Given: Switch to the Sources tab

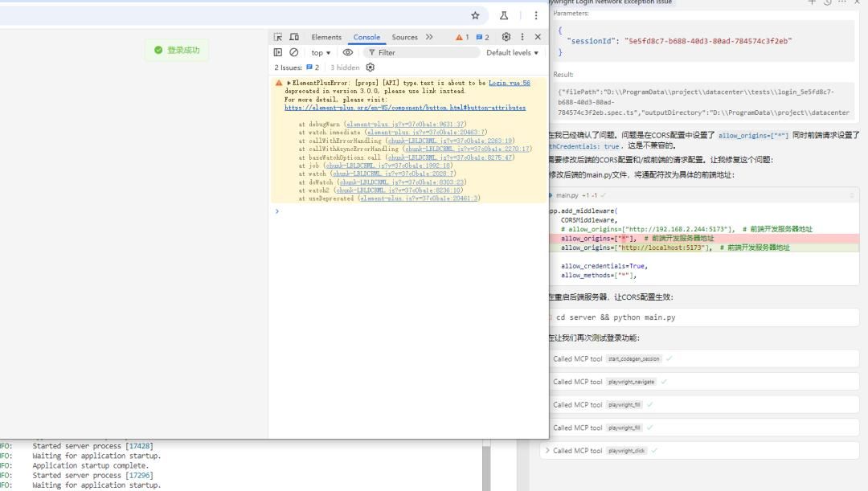Looking at the screenshot, I should click(x=404, y=36).
